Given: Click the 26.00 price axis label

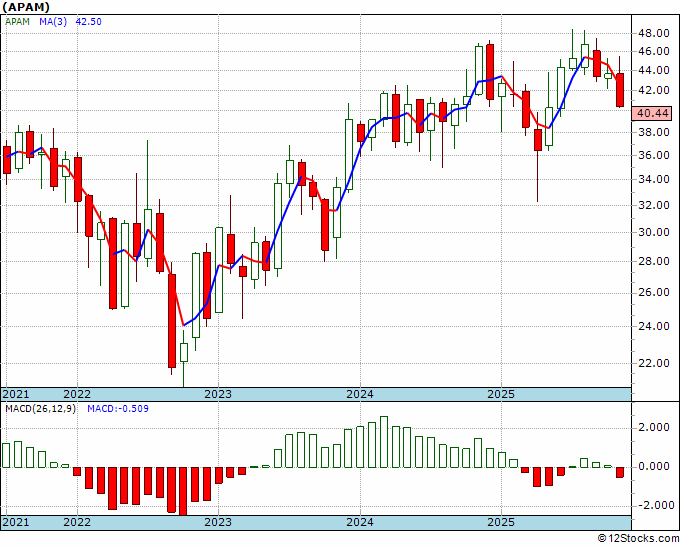Looking at the screenshot, I should coord(653,292).
